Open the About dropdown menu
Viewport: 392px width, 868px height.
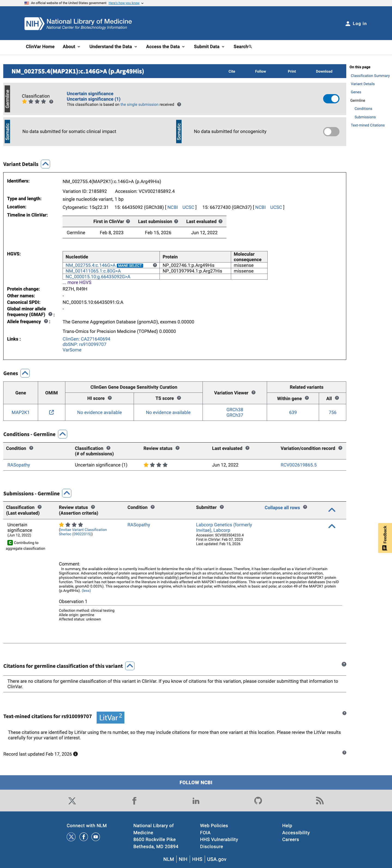71,47
